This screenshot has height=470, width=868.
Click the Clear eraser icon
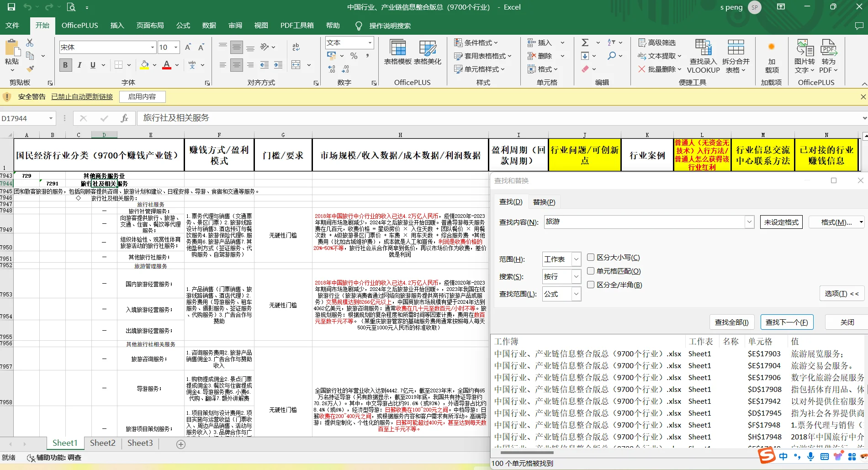(585, 69)
